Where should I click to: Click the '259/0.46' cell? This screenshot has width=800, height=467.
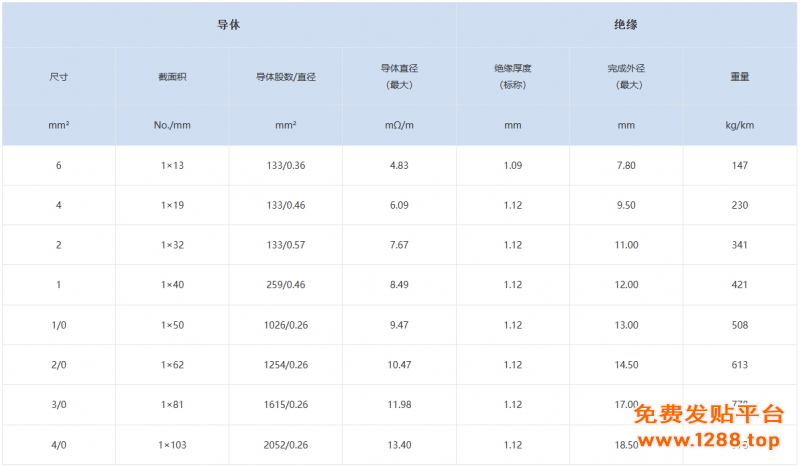(286, 285)
